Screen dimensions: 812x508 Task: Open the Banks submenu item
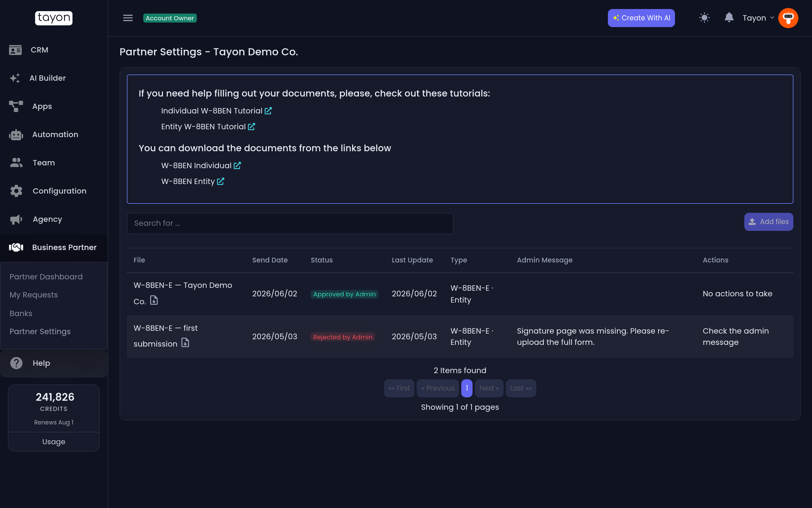(21, 314)
